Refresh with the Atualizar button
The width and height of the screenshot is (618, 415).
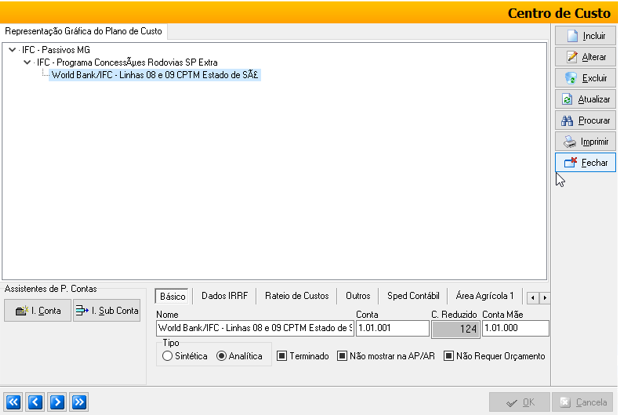[x=585, y=99]
